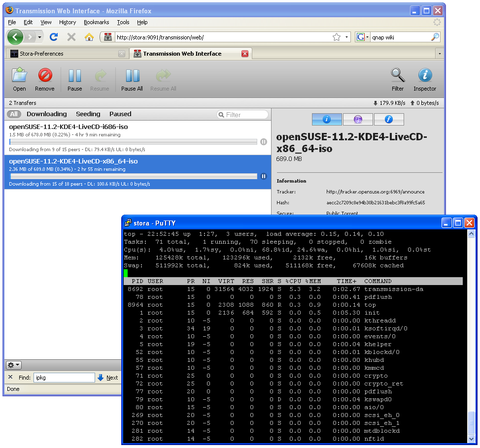Open PuTTY system menu icon

click(128, 223)
